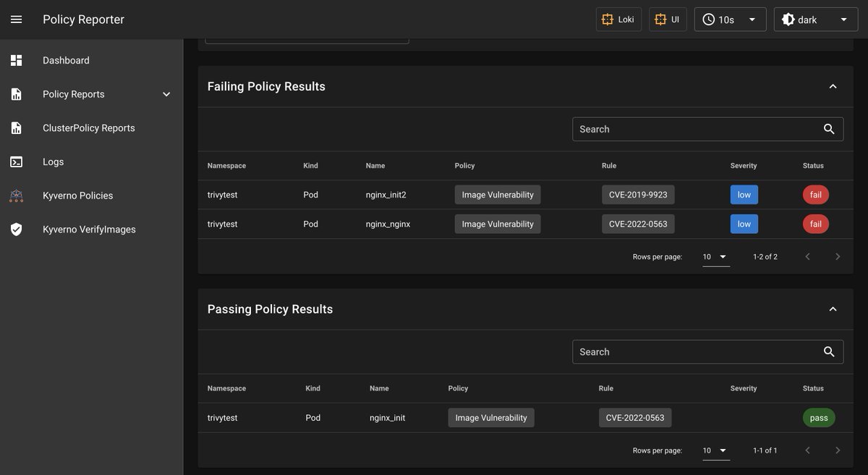Click the 1-1 of 1 pagination text
This screenshot has height=475, width=868.
click(765, 450)
